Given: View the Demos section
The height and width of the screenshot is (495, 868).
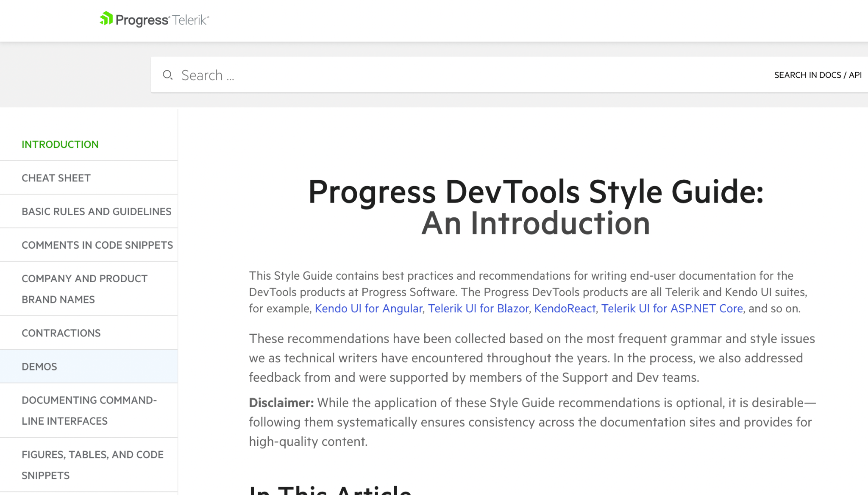Looking at the screenshot, I should click(39, 366).
